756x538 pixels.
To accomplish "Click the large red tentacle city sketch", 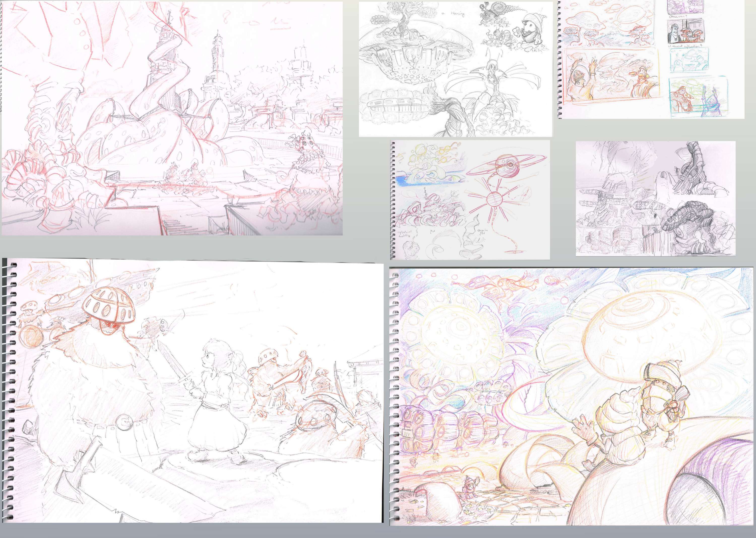I will click(x=172, y=118).
